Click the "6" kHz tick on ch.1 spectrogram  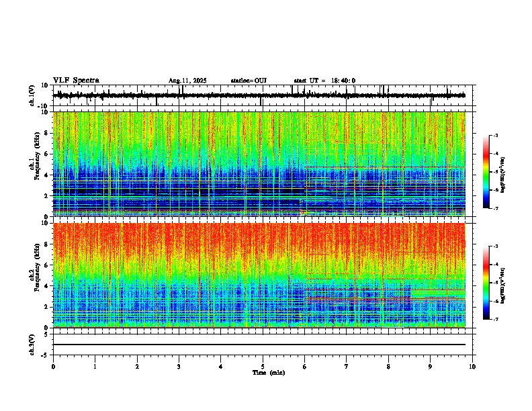click(47, 154)
